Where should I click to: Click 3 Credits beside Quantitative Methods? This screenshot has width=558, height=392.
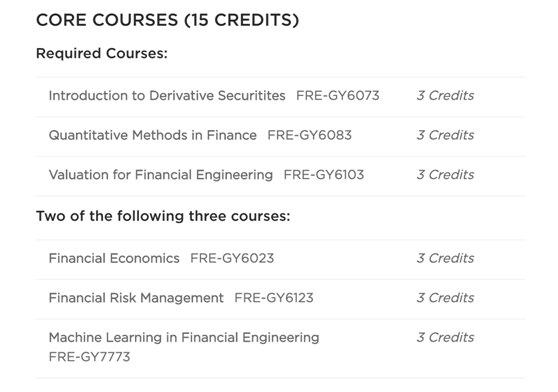pos(445,135)
